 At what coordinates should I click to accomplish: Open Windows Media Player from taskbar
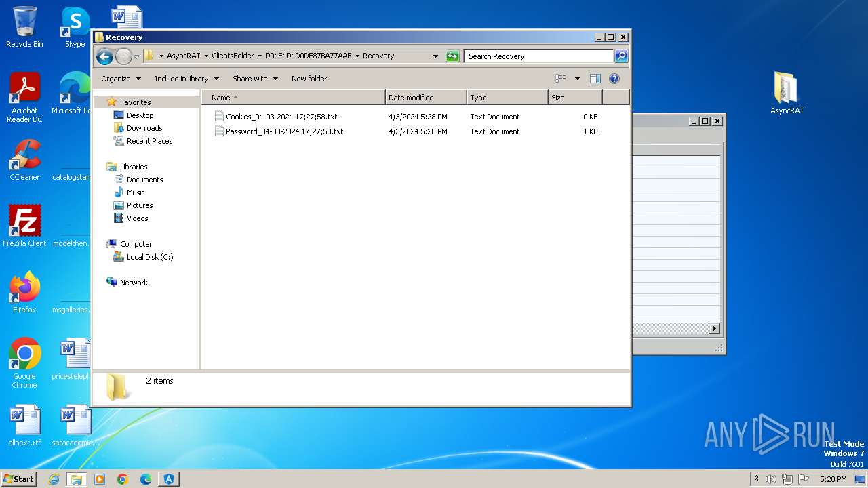coord(100,479)
